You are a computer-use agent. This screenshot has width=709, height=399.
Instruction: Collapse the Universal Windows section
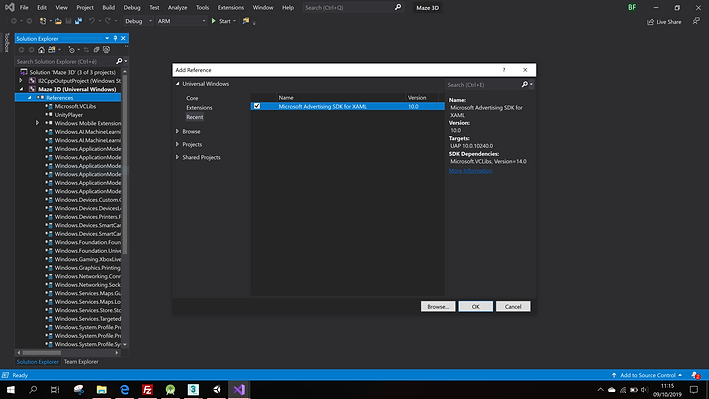point(178,84)
